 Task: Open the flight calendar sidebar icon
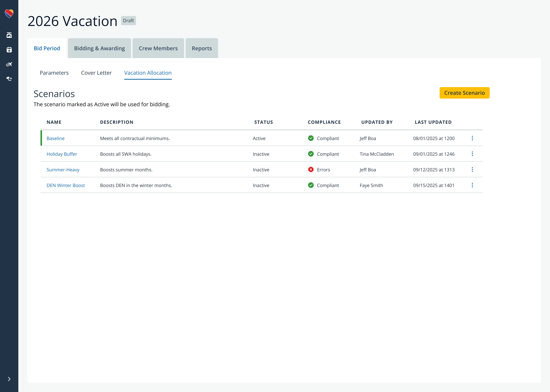pos(9,50)
